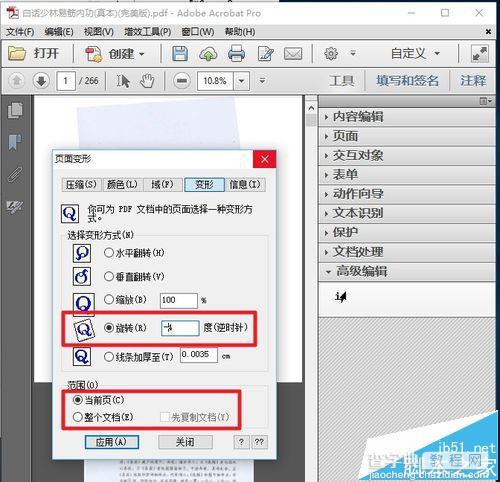This screenshot has height=482, width=500.
Task: Click the tools pane scrollbar up arrow
Action: 311,108
